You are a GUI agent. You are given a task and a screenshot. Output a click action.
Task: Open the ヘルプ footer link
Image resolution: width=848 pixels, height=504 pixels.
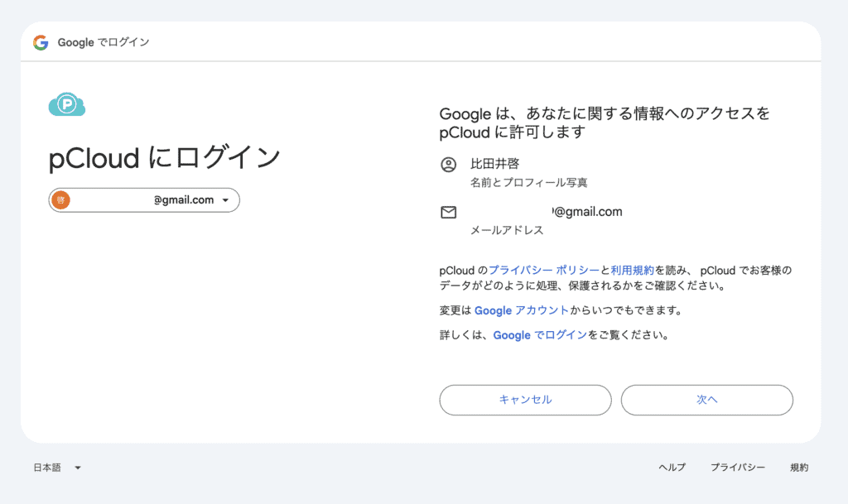pos(672,468)
